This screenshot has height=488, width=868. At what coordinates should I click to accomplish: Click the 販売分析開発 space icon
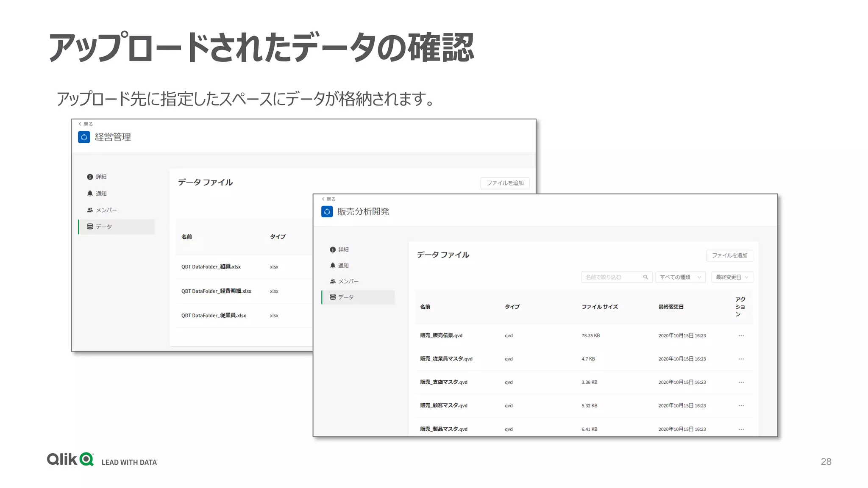click(327, 211)
